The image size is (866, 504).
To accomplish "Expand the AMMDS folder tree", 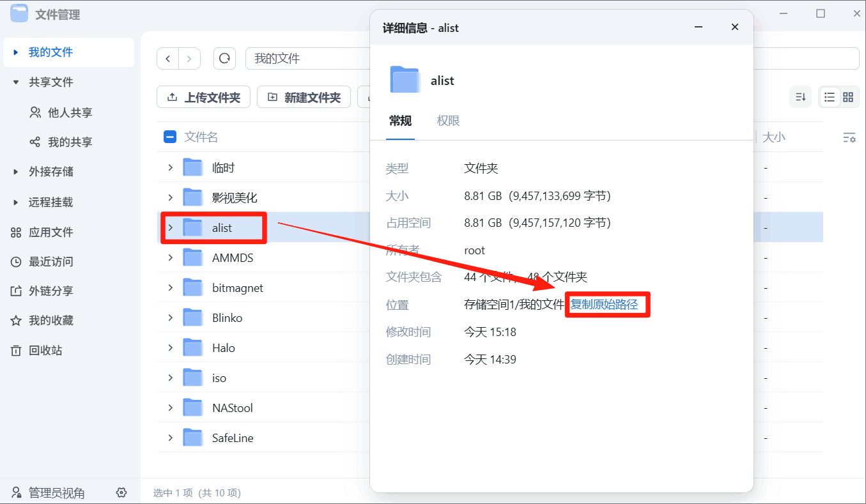I will pos(171,257).
